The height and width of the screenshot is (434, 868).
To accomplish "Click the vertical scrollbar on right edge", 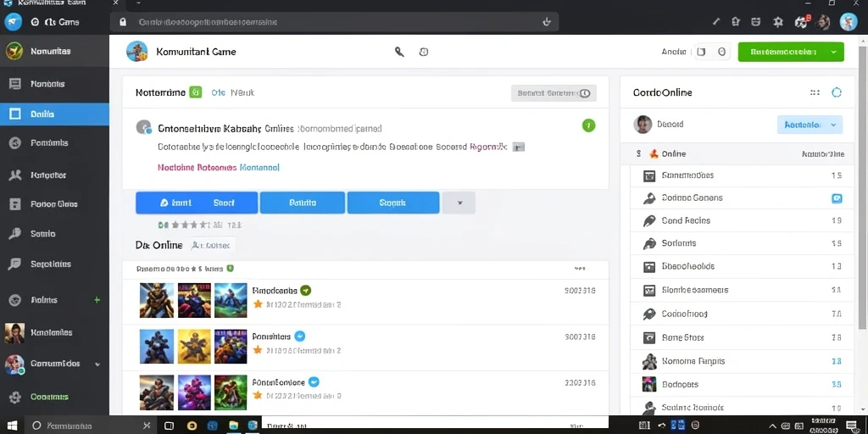I will click(862, 186).
